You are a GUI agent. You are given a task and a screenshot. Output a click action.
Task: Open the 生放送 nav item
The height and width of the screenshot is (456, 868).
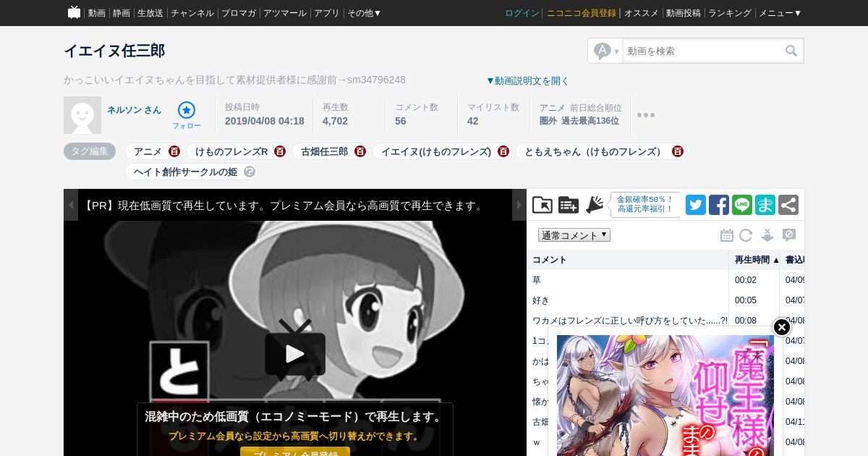coord(150,13)
